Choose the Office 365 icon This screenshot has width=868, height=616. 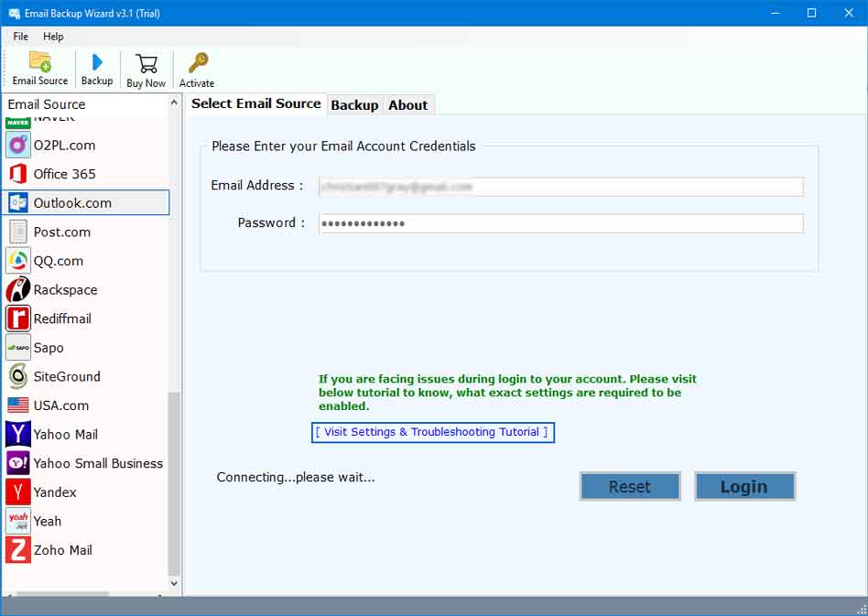pyautogui.click(x=18, y=174)
